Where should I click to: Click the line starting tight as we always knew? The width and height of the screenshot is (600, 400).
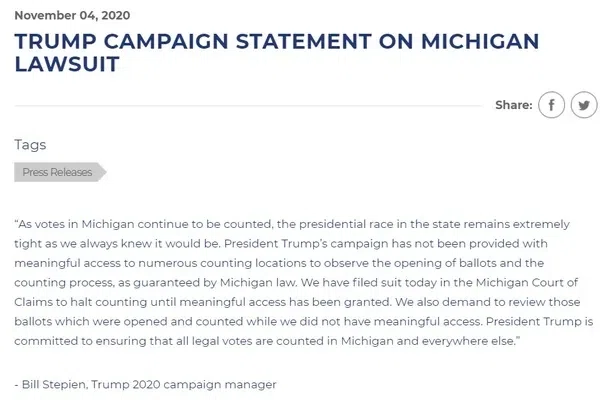[x=281, y=243]
